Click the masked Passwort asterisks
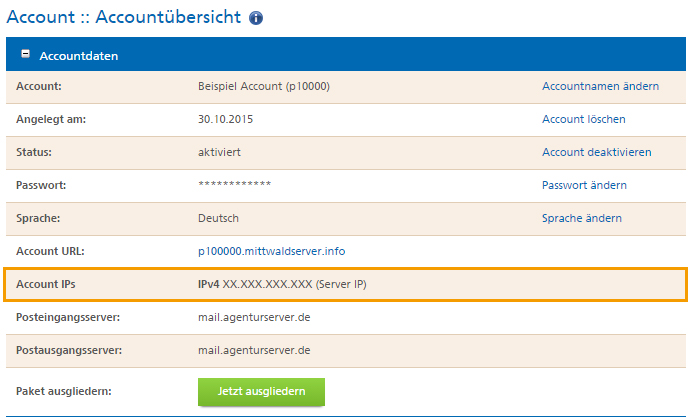Image resolution: width=690 pixels, height=420 pixels. 235,184
